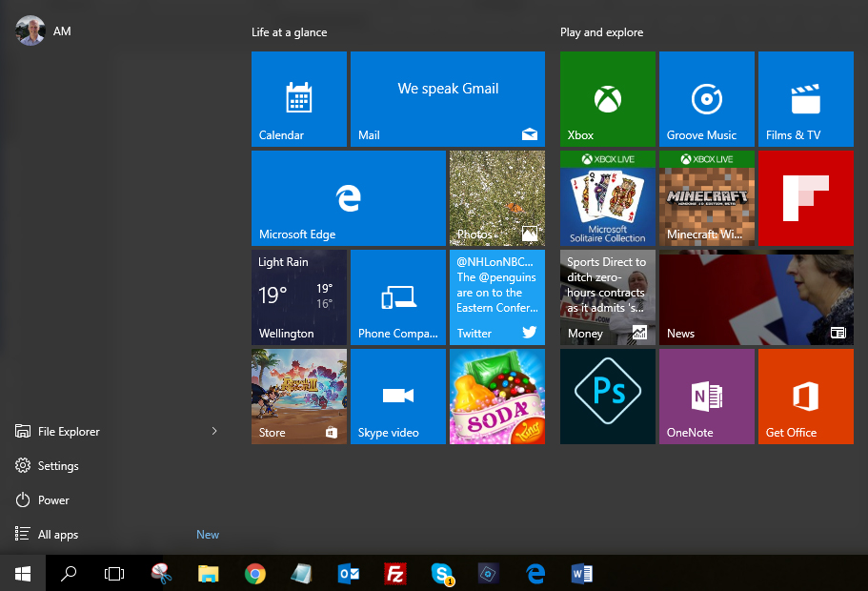The width and height of the screenshot is (868, 591).
Task: Open File Explorer taskbar icon
Action: click(208, 573)
